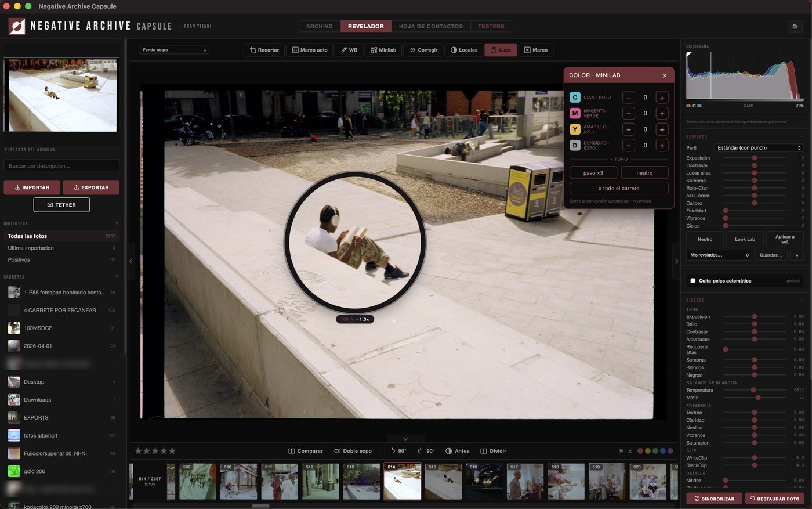Click the Temperatura slider
812x509 pixels.
tap(754, 390)
